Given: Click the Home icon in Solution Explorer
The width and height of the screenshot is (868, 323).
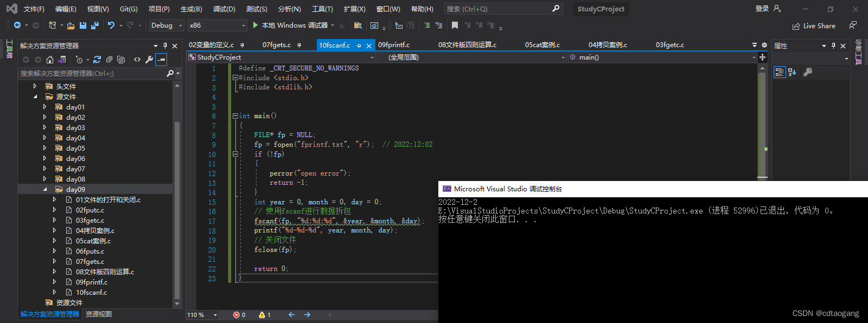Looking at the screenshot, I should (50, 60).
